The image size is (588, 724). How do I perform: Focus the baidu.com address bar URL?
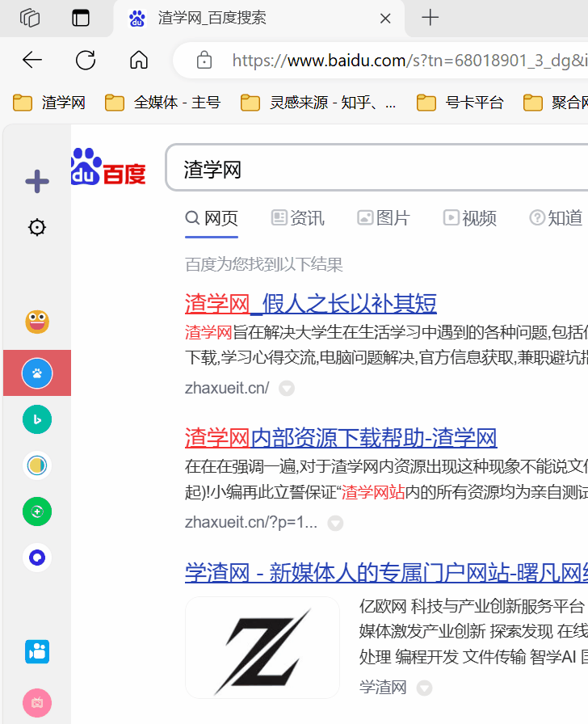point(409,61)
